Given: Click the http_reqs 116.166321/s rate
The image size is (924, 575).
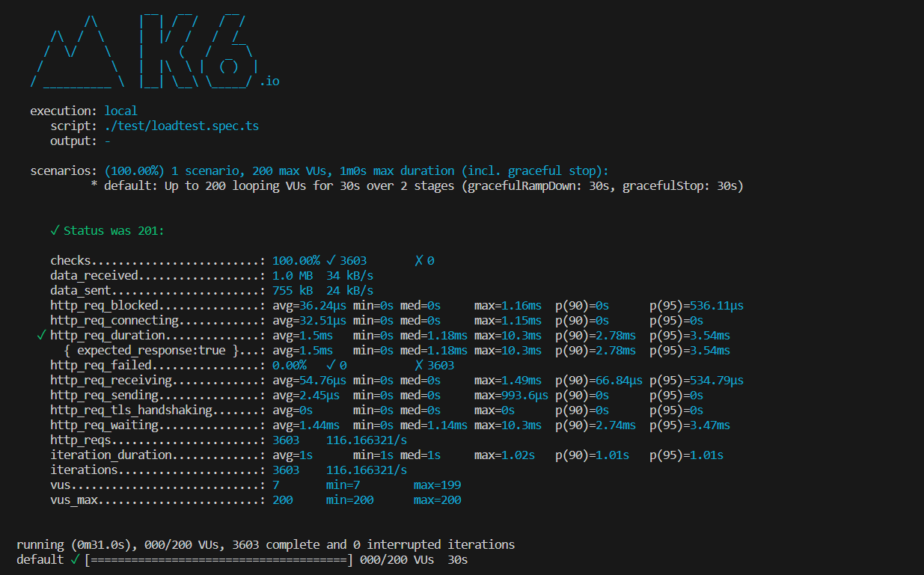Looking at the screenshot, I should (x=367, y=440).
